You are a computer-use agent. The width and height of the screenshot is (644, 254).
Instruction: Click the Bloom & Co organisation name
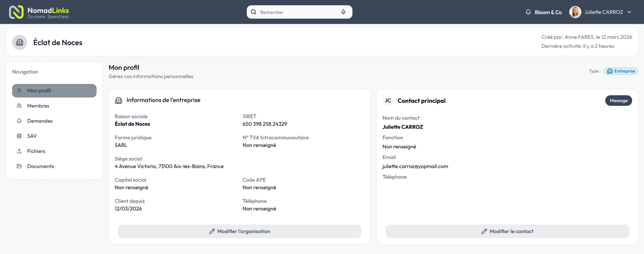click(x=548, y=12)
